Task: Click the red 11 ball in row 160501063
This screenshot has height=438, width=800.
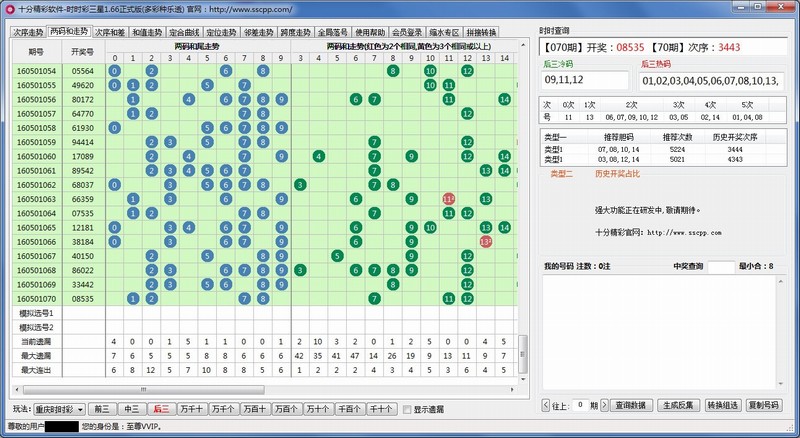Action: click(x=448, y=199)
